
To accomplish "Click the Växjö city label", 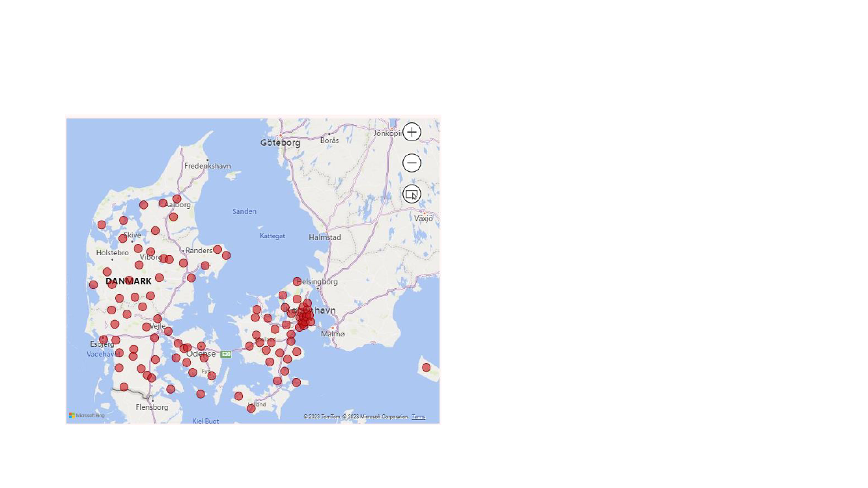I will point(423,219).
